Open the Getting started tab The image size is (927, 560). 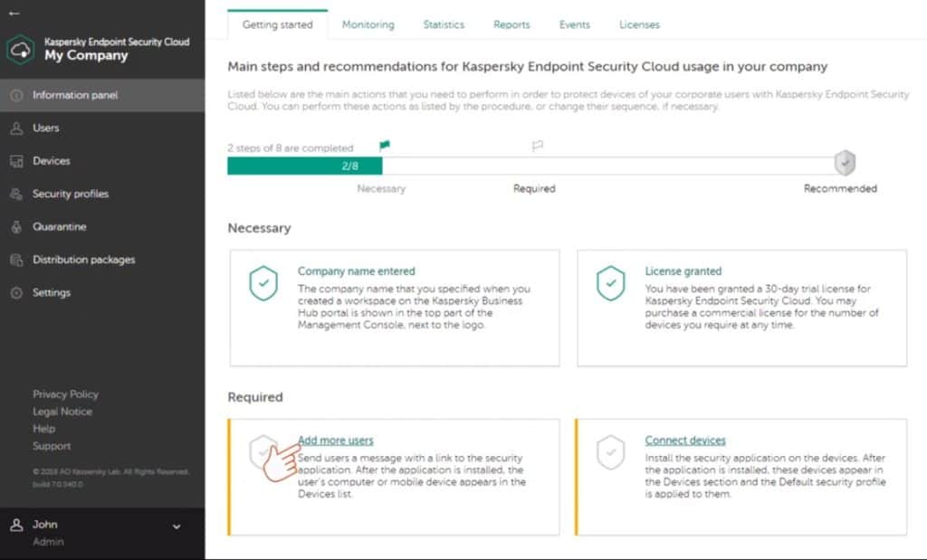pos(277,24)
